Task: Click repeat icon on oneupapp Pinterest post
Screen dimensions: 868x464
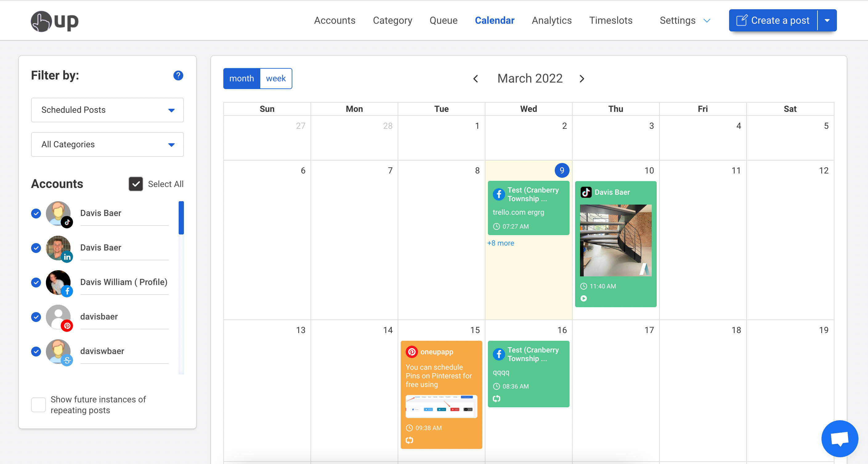Action: (409, 440)
